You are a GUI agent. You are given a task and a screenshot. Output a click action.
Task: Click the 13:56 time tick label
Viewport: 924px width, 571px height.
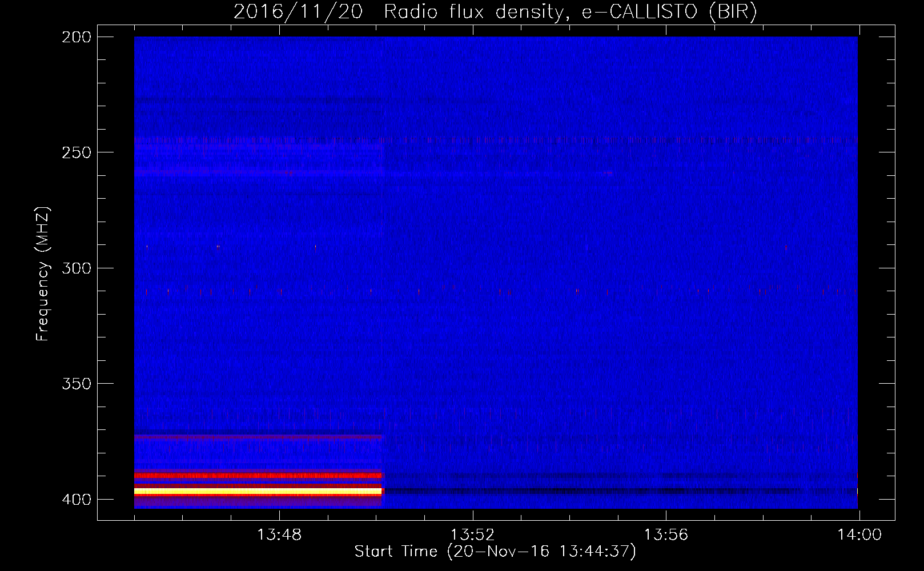pos(666,535)
